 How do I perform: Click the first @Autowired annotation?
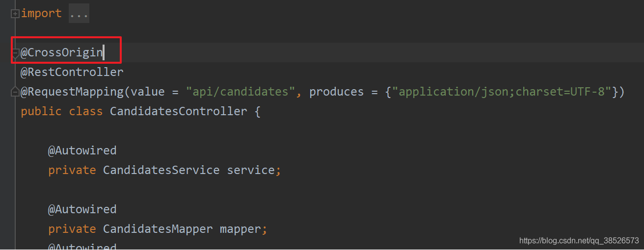82,150
